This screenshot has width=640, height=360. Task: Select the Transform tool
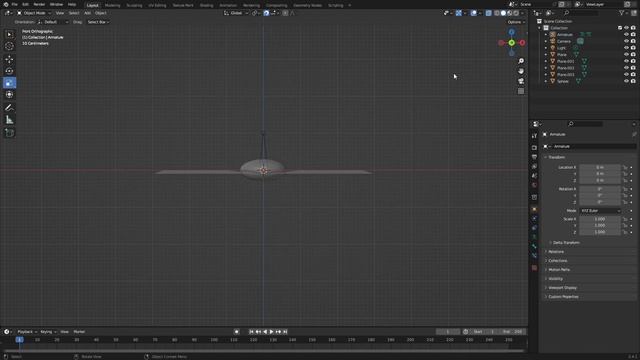pyautogui.click(x=9, y=95)
